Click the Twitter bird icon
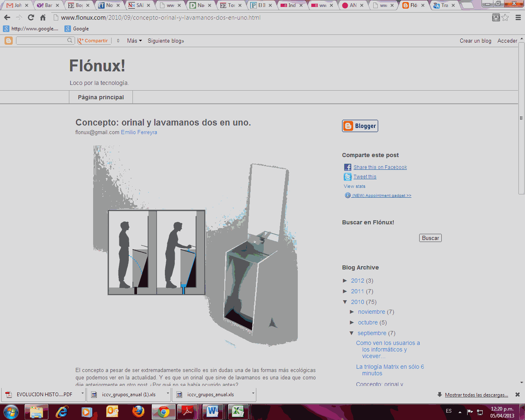The width and height of the screenshot is (525, 420). click(x=347, y=177)
